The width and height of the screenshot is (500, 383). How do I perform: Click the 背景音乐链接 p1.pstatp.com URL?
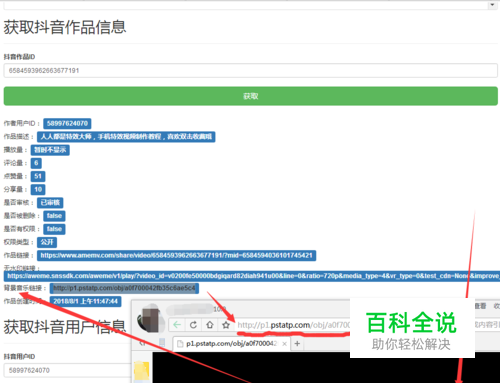tap(124, 288)
